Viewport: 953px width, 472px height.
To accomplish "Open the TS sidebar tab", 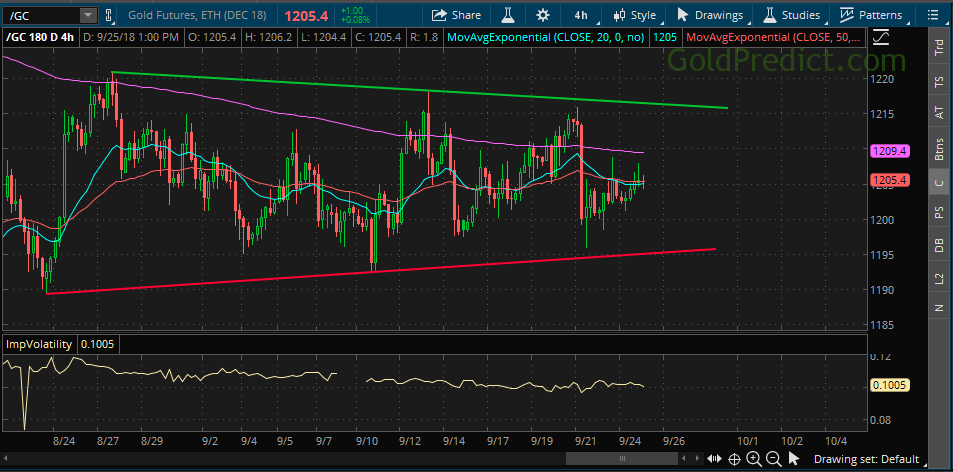I will [939, 80].
